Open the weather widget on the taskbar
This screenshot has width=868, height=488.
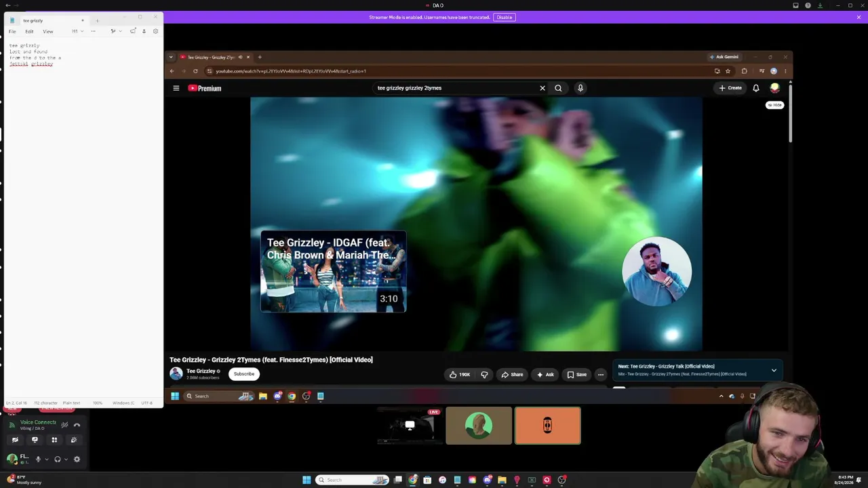click(x=24, y=480)
